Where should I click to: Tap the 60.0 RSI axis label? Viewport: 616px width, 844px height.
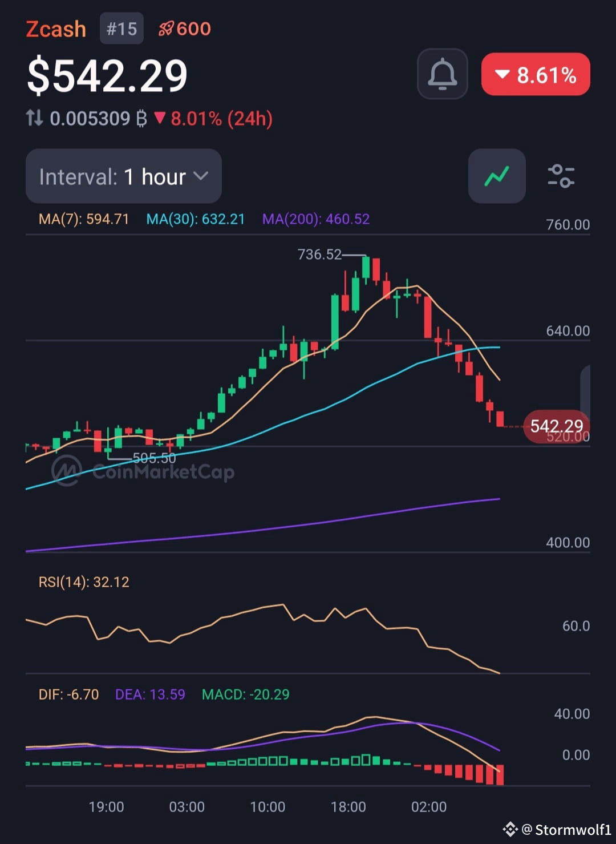(576, 626)
